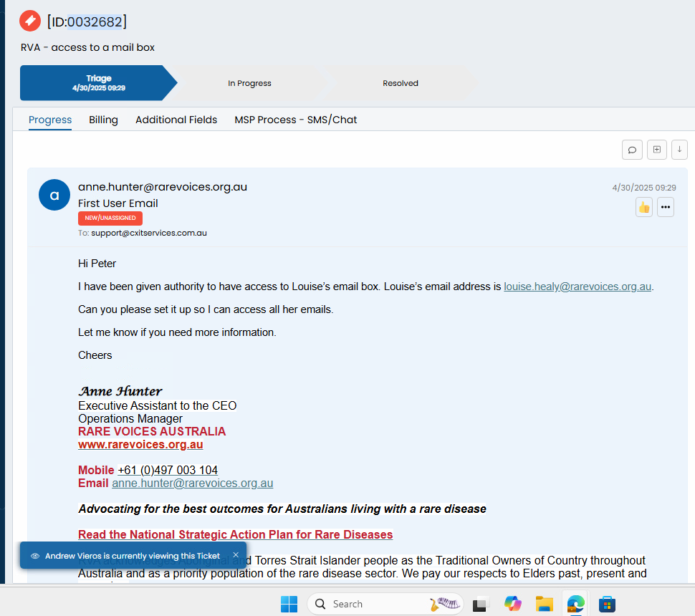Image resolution: width=695 pixels, height=616 pixels.
Task: Click anne.hunter@rarevoices.org.au in the signature
Action: [192, 483]
